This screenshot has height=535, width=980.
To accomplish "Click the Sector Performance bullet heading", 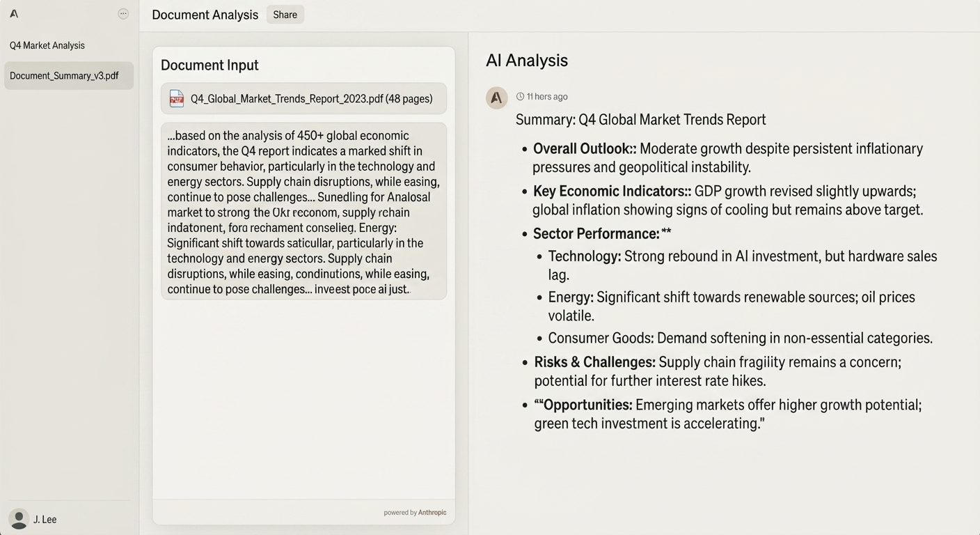I will [x=602, y=233].
